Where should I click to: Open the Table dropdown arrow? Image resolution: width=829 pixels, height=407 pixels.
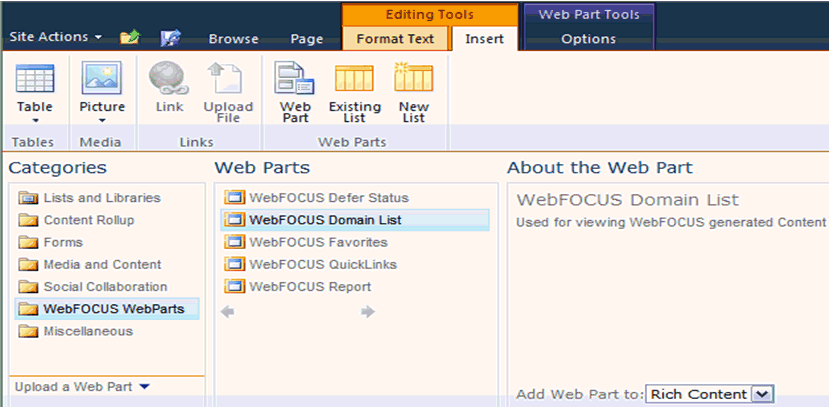[35, 120]
